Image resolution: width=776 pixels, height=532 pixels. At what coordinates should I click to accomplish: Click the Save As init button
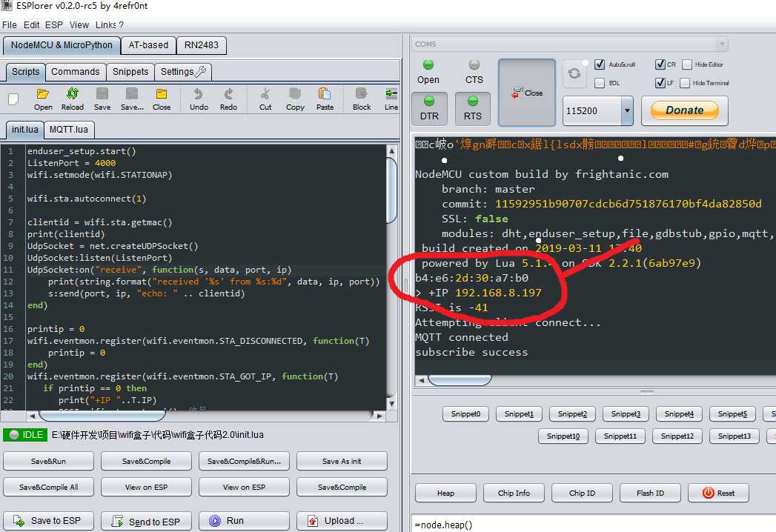click(342, 461)
